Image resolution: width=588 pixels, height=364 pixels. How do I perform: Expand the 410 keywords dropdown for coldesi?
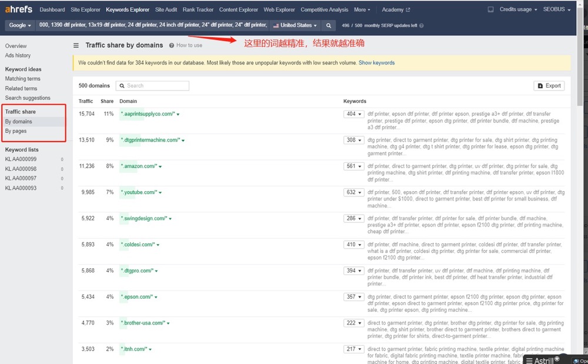(353, 245)
